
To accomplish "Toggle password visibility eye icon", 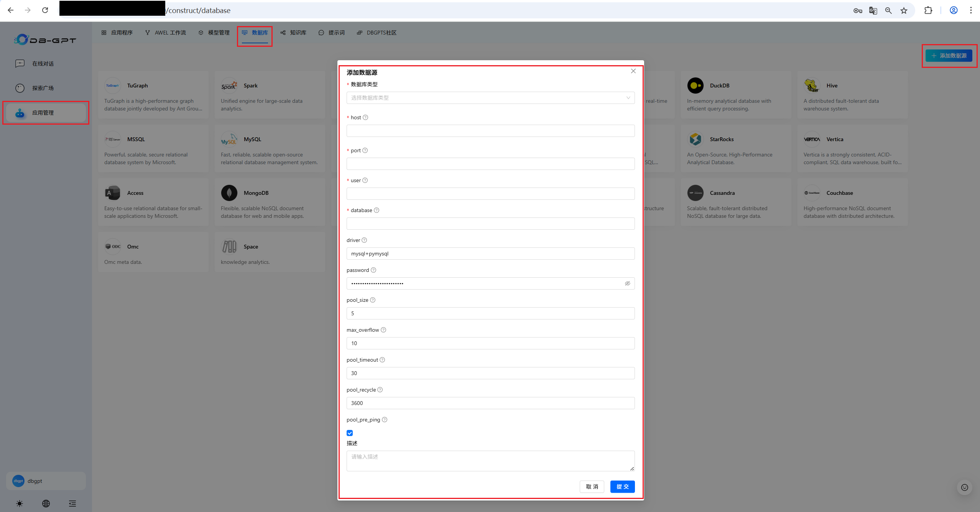I will tap(628, 283).
